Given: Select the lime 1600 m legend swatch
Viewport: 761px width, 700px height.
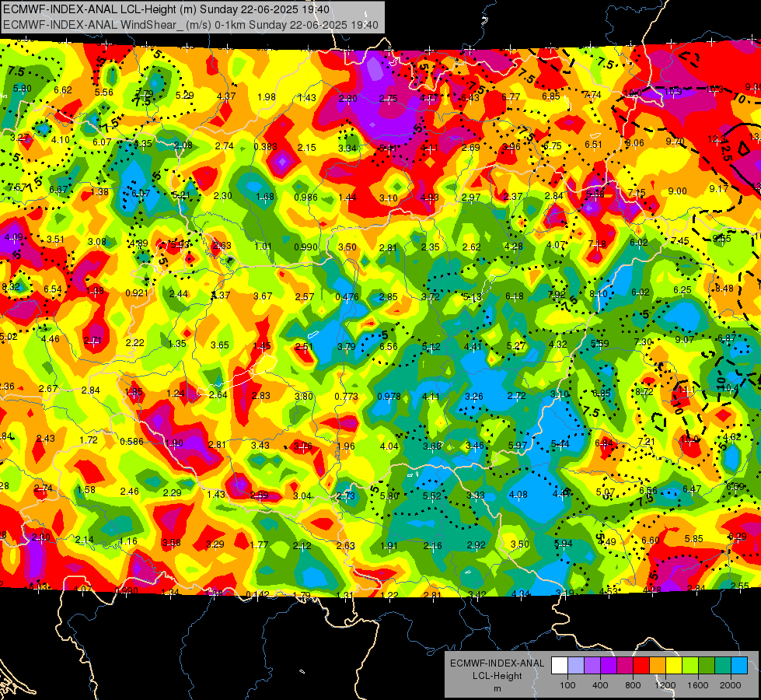Looking at the screenshot, I should 690,666.
